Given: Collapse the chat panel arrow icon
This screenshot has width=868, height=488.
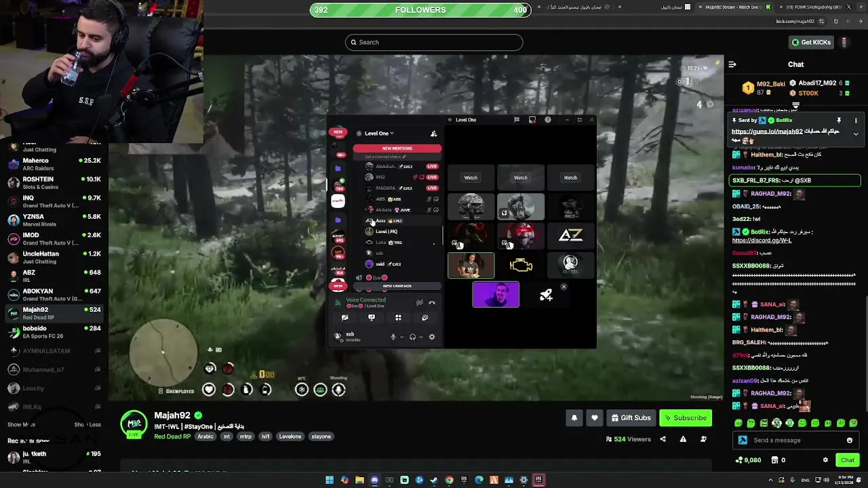Looking at the screenshot, I should [x=732, y=64].
